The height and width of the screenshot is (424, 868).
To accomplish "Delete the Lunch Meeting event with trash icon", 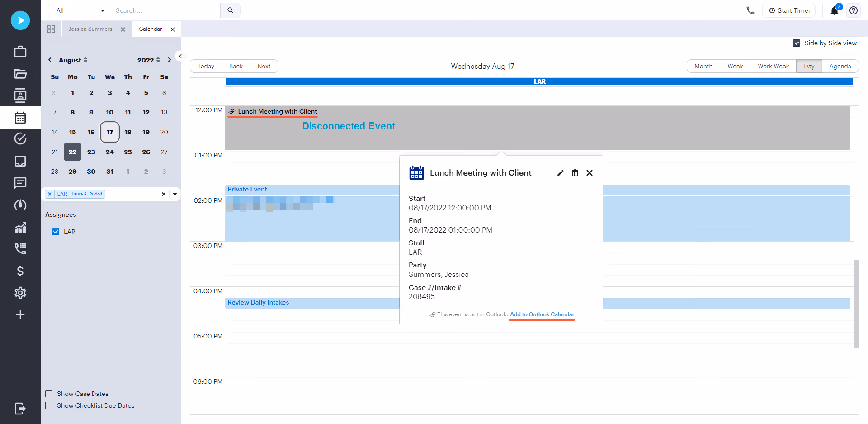I will click(x=575, y=173).
